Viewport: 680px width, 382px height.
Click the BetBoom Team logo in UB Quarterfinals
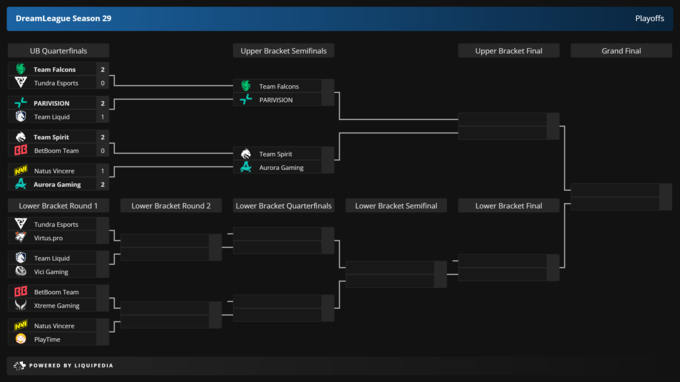(x=20, y=150)
